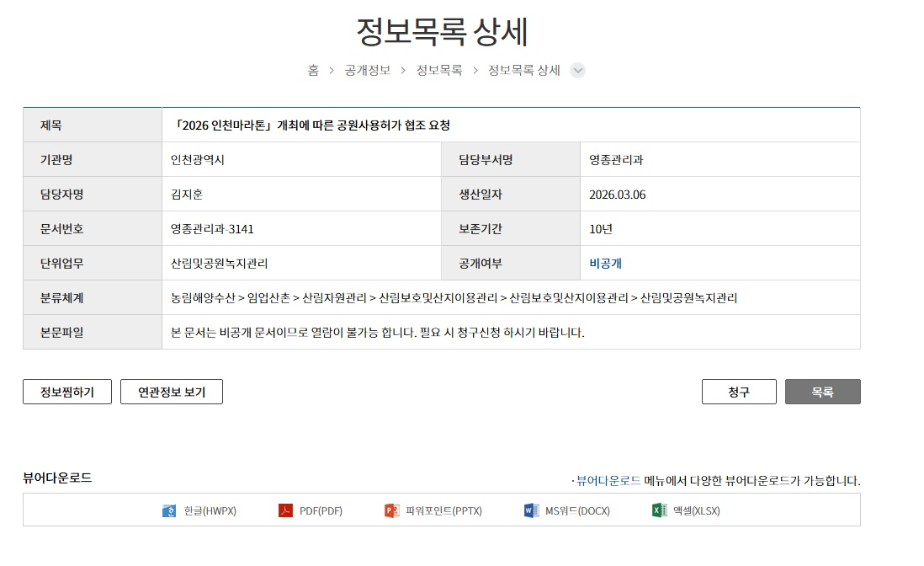Open 연관정보 보기 related information
The image size is (924, 566).
(x=172, y=392)
